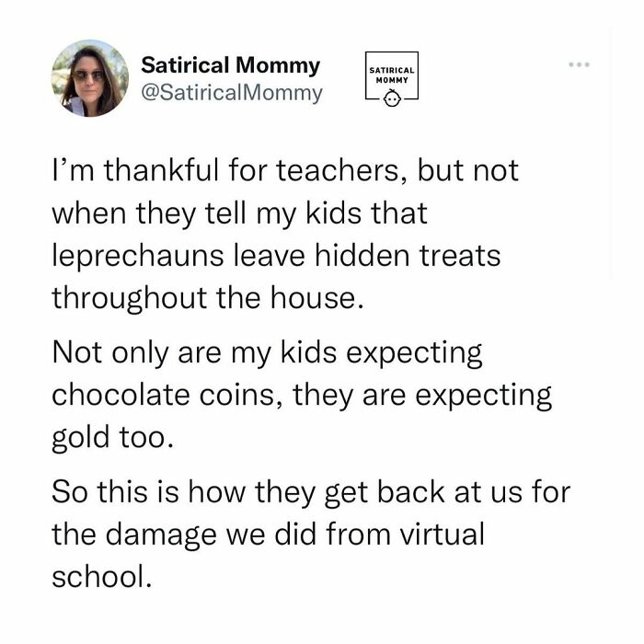Click the So this is how they line
This screenshot has height=644, width=644.
pyautogui.click(x=311, y=493)
